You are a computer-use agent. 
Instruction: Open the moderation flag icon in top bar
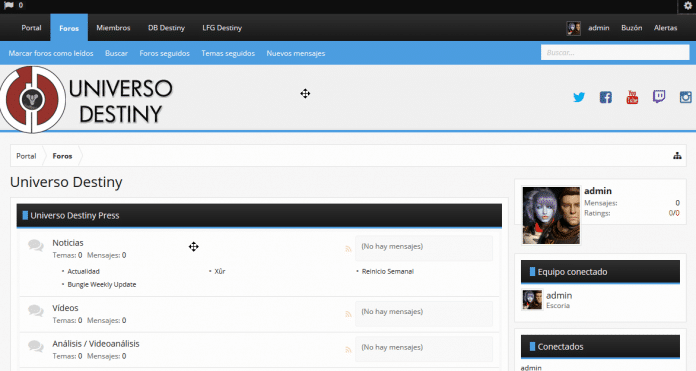point(9,5)
